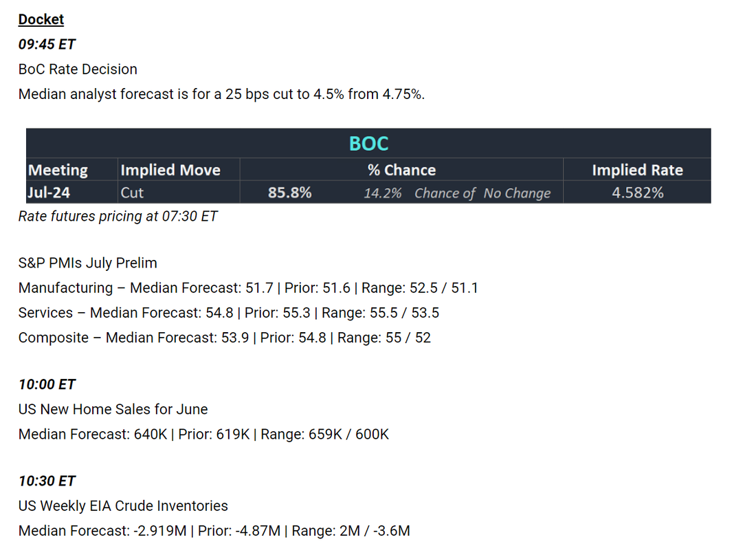Click the % Chance column header

[x=401, y=170]
